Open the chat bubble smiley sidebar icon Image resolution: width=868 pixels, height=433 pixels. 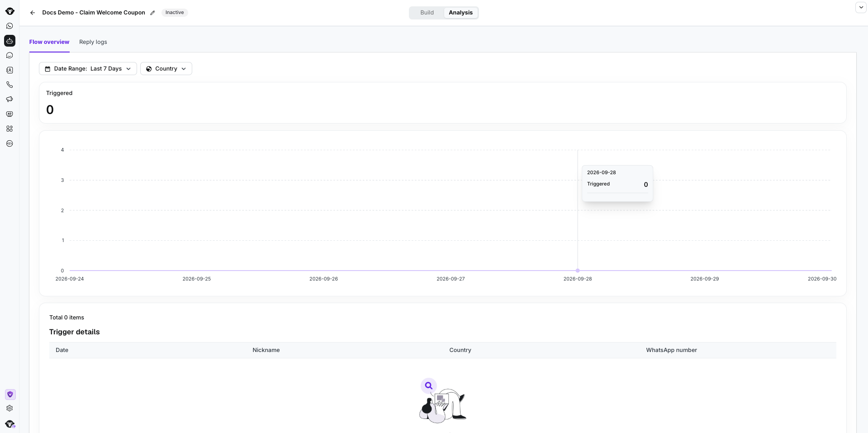[x=9, y=56]
